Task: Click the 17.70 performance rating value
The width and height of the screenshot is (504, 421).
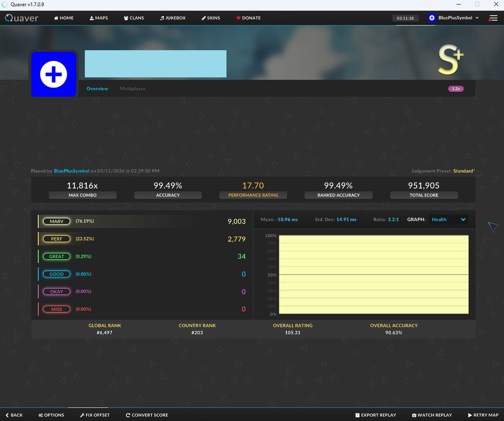Action: [253, 185]
